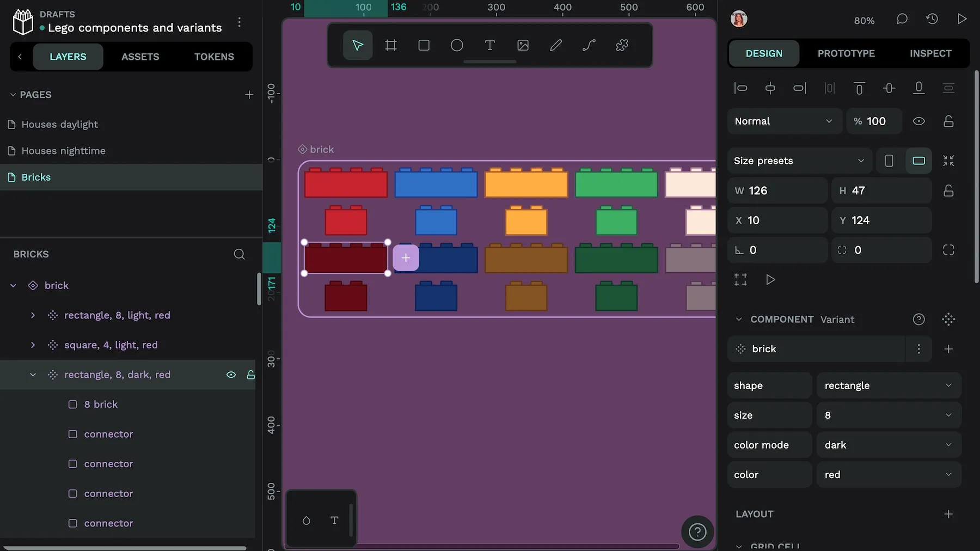The image size is (980, 551).
Task: Open the Houses nighttime page
Action: (63, 151)
